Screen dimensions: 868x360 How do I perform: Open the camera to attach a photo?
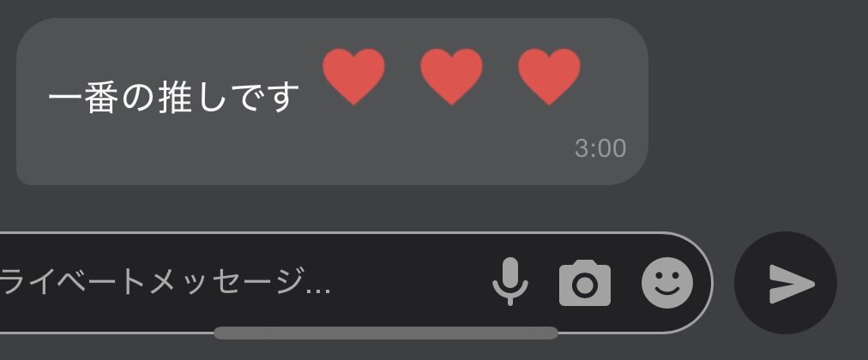pyautogui.click(x=585, y=283)
